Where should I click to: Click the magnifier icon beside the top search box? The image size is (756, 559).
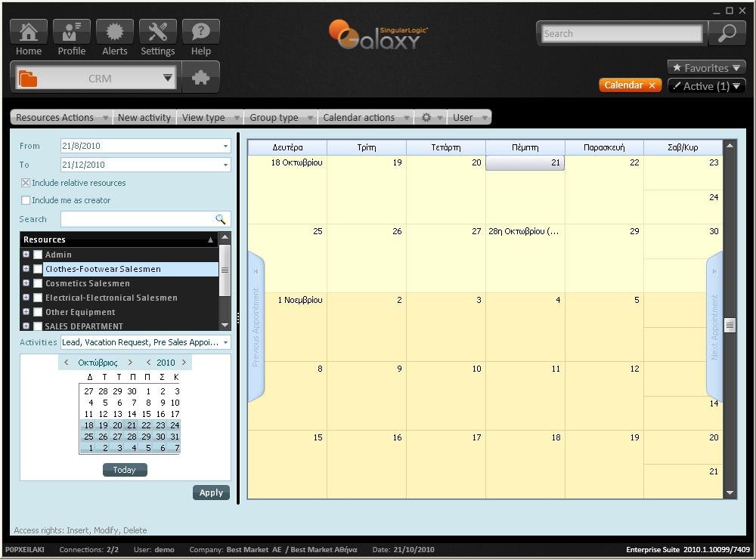pyautogui.click(x=725, y=33)
